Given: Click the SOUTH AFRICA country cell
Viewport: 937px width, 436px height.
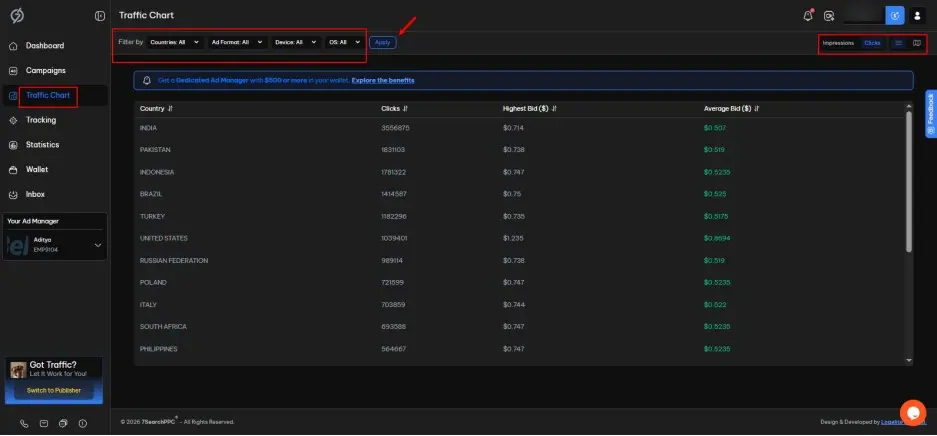Looking at the screenshot, I should [163, 327].
